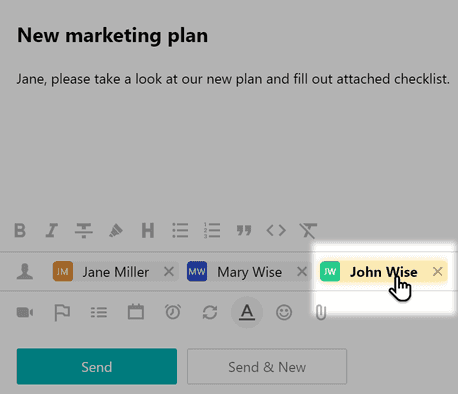This screenshot has height=394, width=458.
Task: Toggle the text formatting toolbar
Action: [x=247, y=312]
